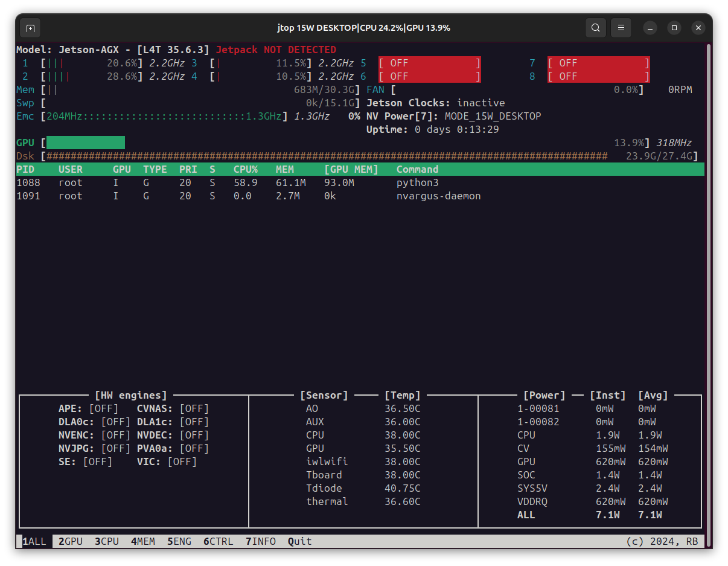
Task: Click the Jetpack NOT DETECTED warning
Action: tap(276, 50)
